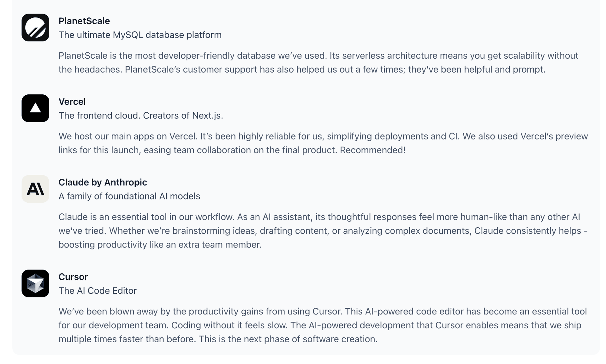This screenshot has height=364, width=606.
Task: Select the Cursor review paragraph
Action: (323, 325)
